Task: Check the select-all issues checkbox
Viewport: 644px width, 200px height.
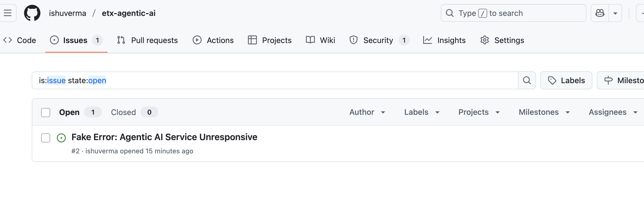Action: tap(45, 113)
